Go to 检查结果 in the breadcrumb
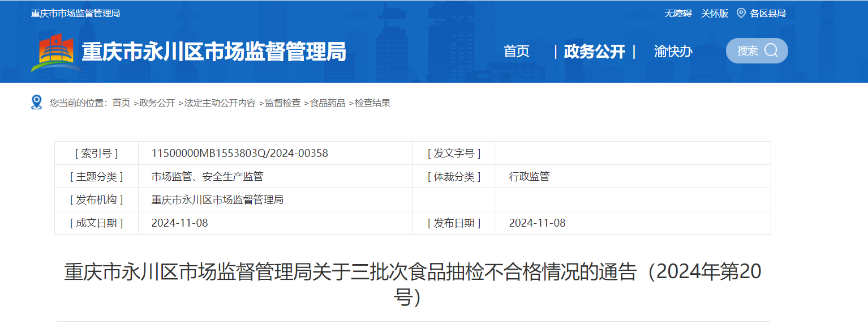 [x=372, y=103]
